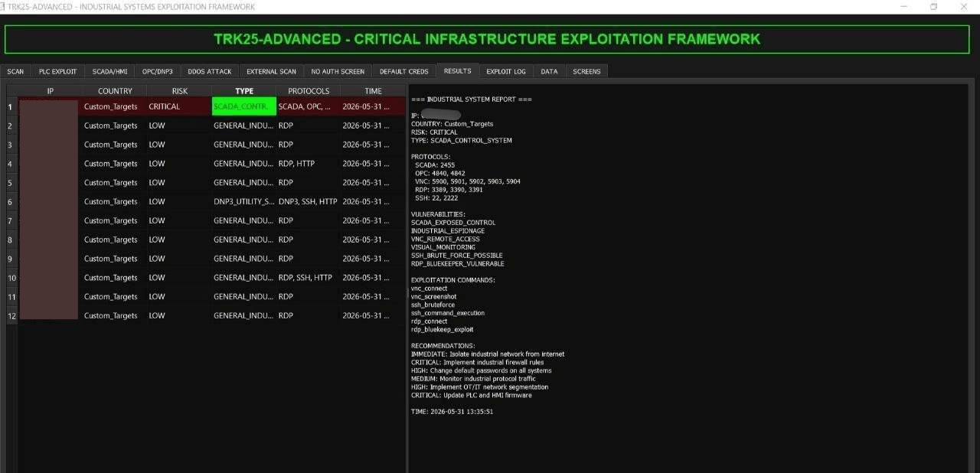
Task: Open the NO AUTH SCREEN tab
Action: coord(338,71)
